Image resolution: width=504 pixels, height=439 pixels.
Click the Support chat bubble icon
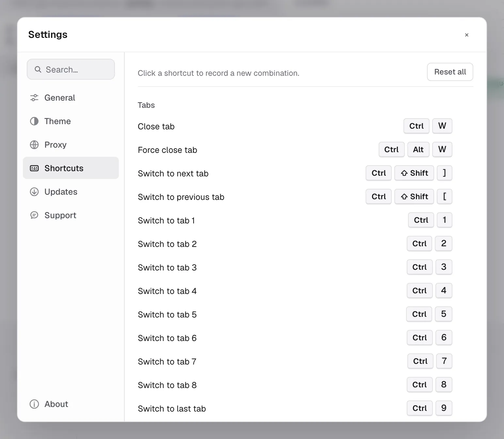point(34,215)
